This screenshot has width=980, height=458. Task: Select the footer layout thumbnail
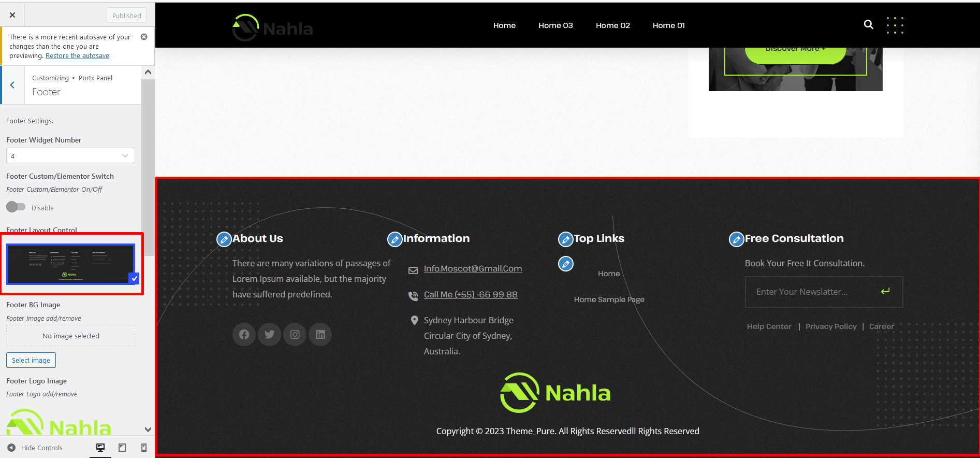point(71,264)
